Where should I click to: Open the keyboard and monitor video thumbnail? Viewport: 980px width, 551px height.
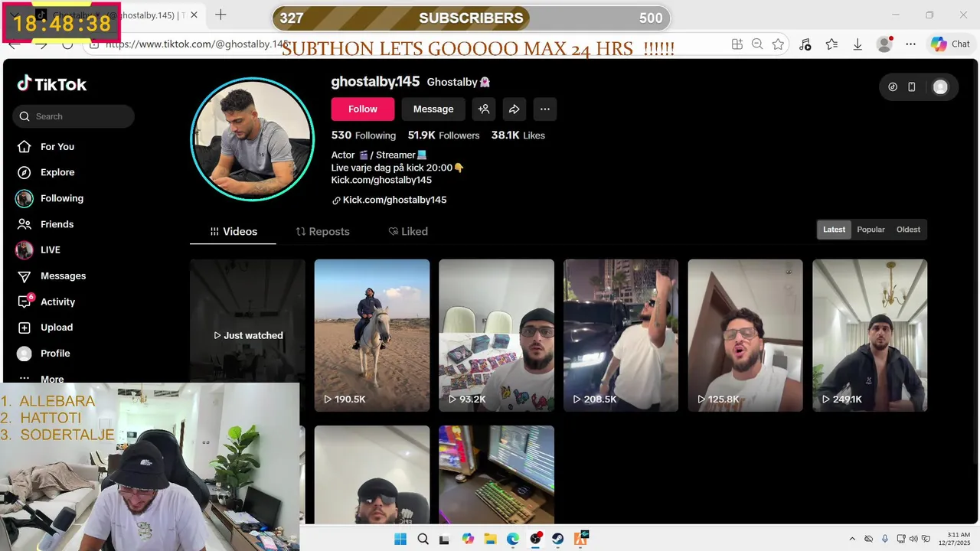tap(496, 474)
